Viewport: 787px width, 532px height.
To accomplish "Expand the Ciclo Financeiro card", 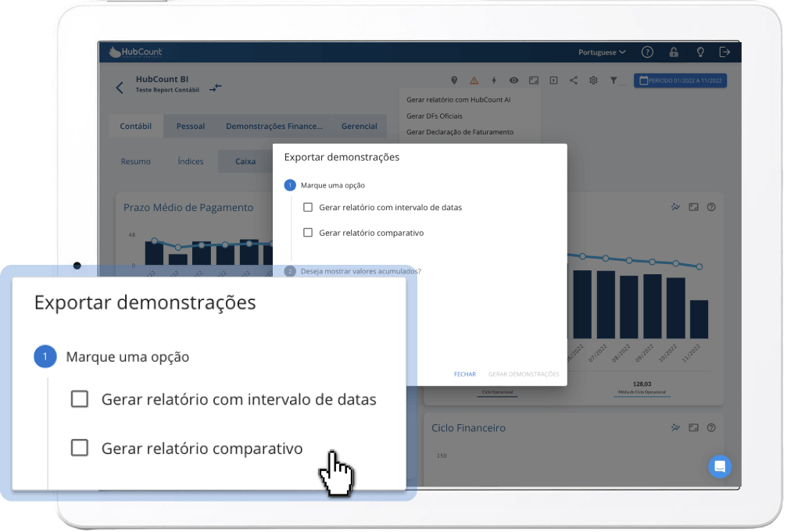I will coord(694,428).
